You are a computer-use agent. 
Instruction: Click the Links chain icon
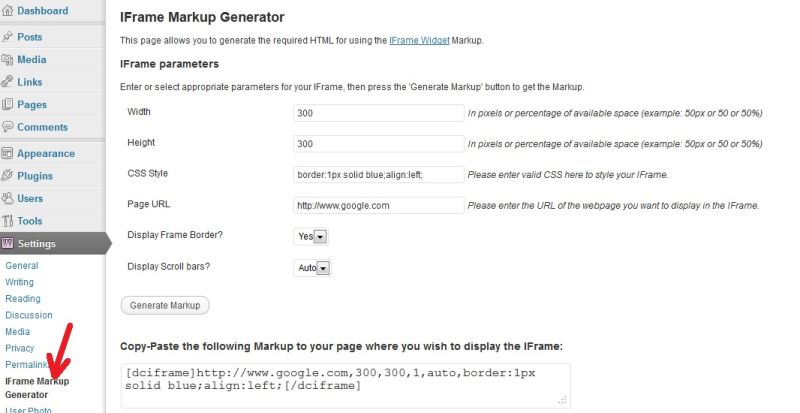[x=8, y=82]
